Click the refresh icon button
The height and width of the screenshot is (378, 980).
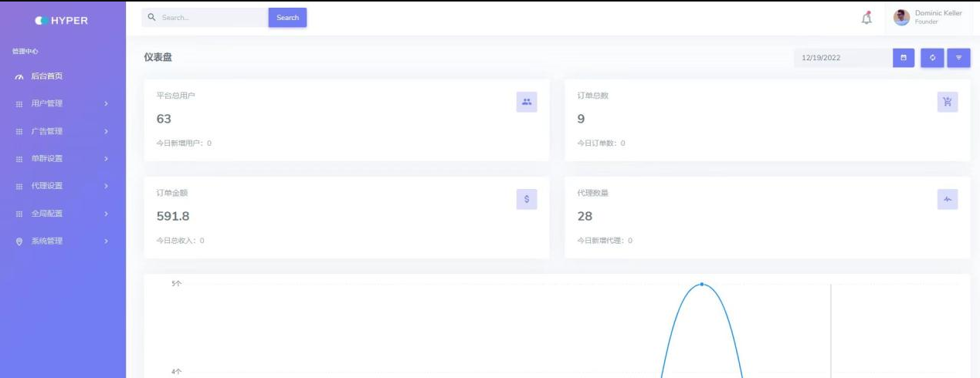932,58
